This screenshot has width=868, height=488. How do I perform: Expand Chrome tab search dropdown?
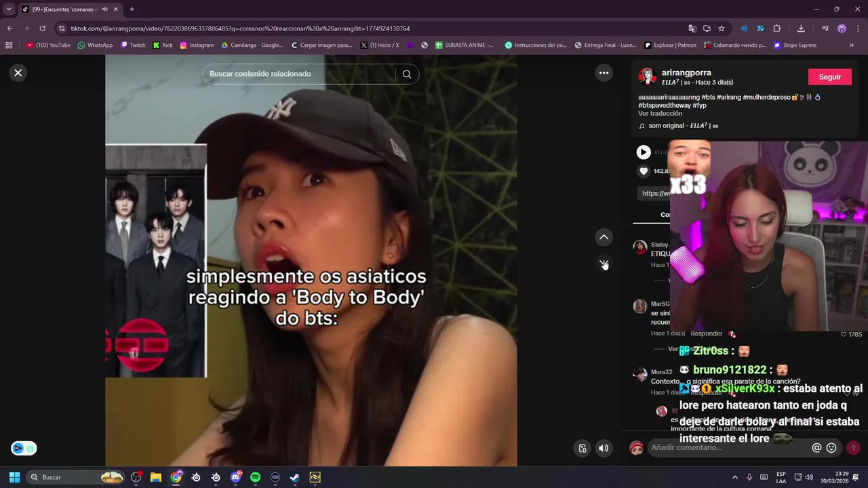pyautogui.click(x=9, y=9)
